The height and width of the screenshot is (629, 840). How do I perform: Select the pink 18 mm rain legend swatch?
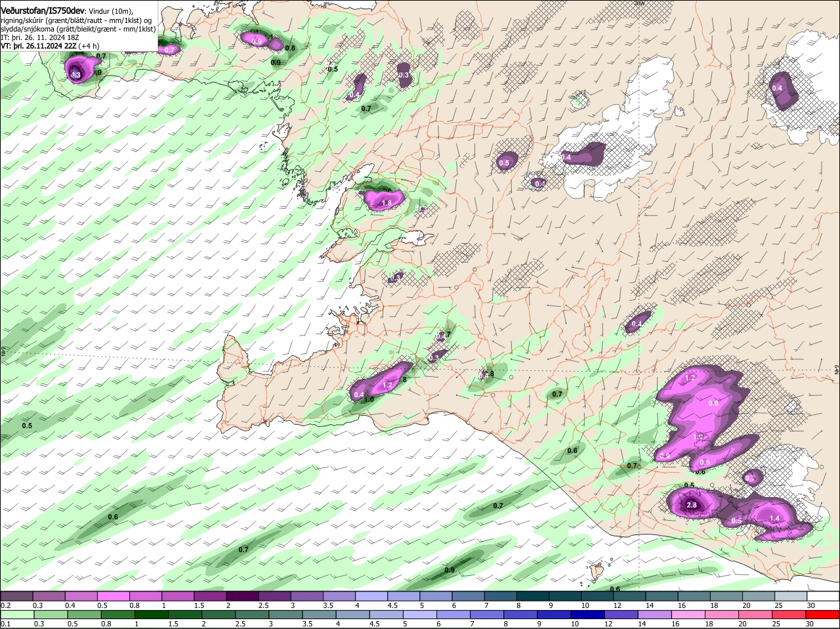(x=721, y=615)
